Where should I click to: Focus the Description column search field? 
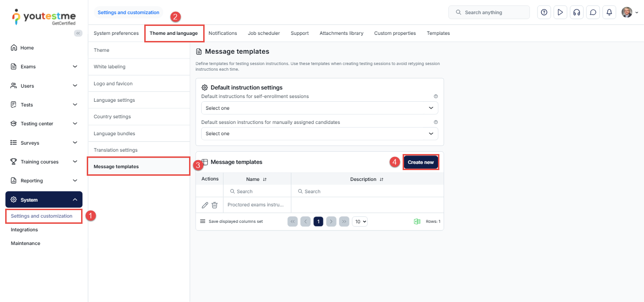[x=367, y=191]
